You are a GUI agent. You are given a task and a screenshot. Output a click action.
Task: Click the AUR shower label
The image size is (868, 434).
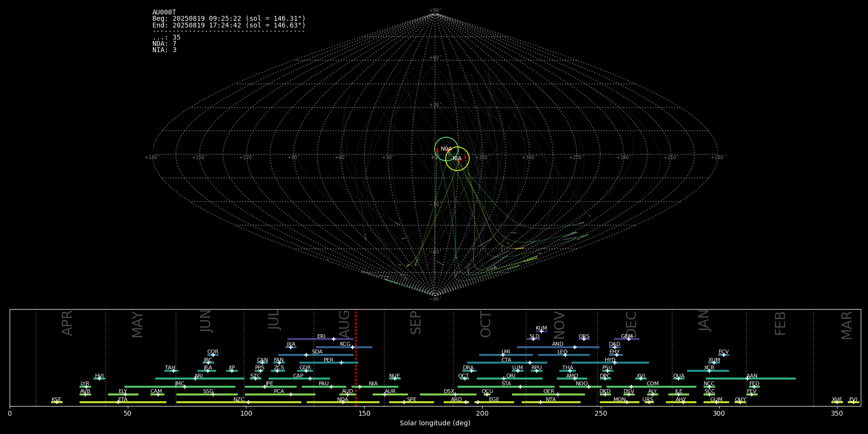coord(390,392)
